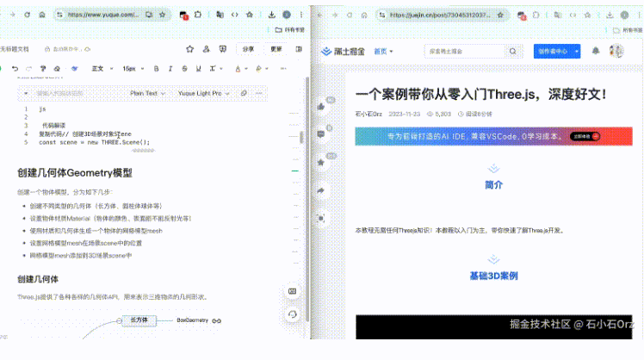Toggle strikethrough formatting
Viewport: 644px width, 360px height.
pos(184,69)
